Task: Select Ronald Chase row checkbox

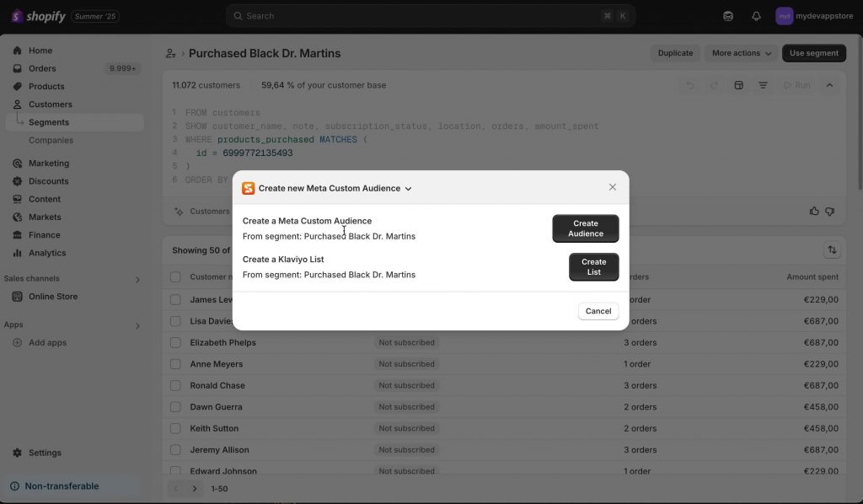Action: pos(175,386)
